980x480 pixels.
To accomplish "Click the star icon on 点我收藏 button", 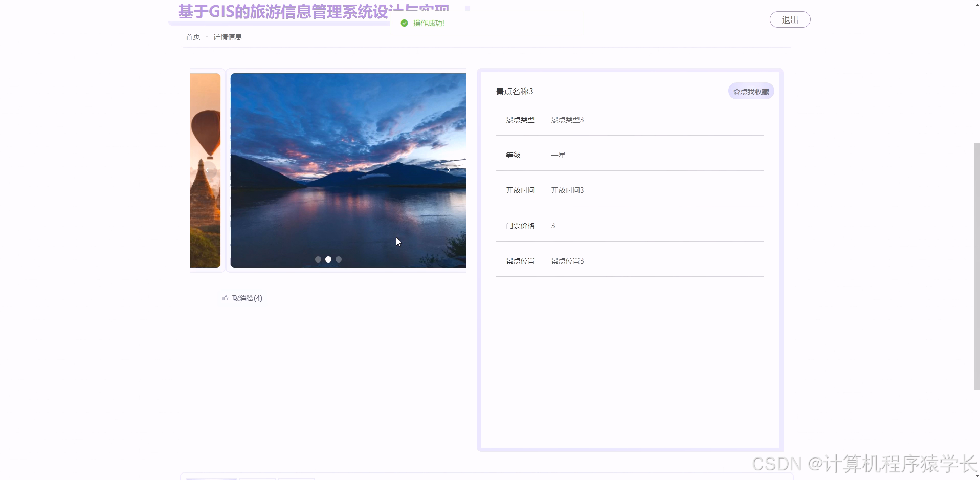I will 737,91.
